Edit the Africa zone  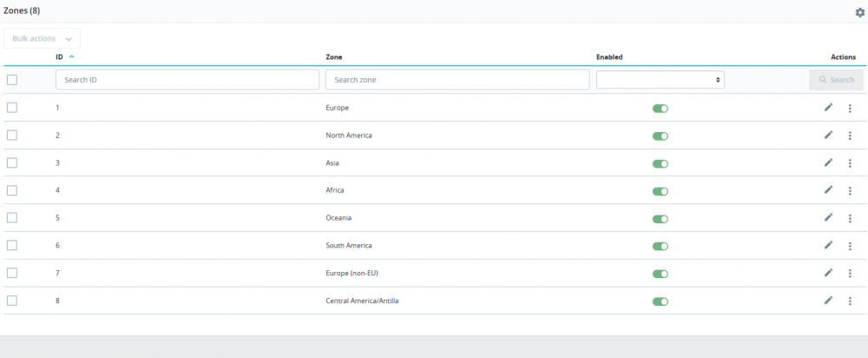click(x=828, y=189)
